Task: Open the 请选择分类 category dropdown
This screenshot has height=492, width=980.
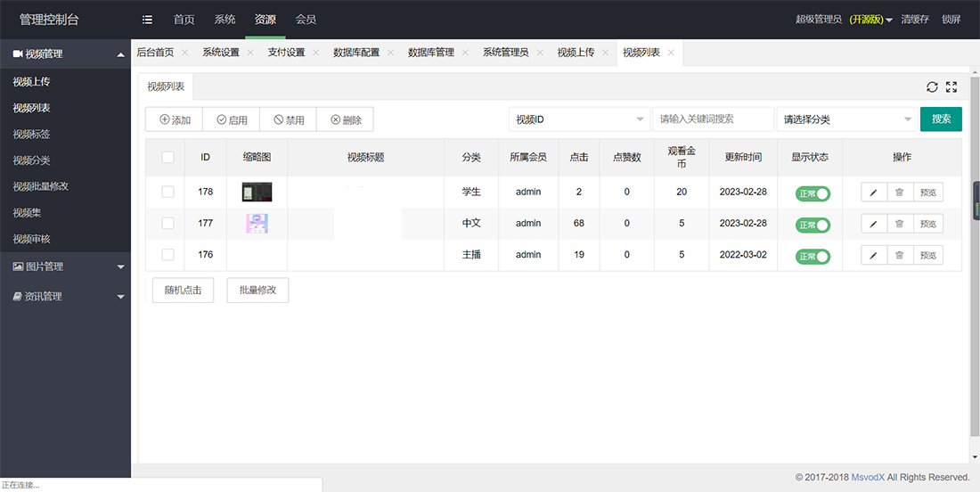Action: pyautogui.click(x=847, y=119)
